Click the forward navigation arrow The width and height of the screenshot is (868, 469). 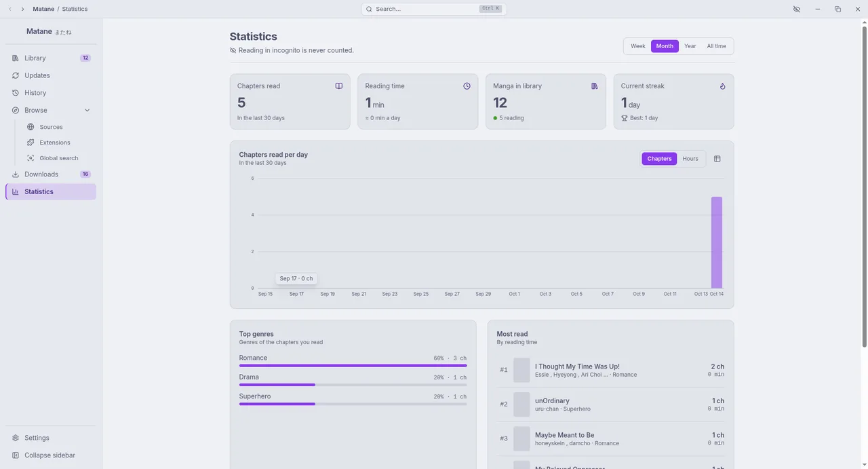pyautogui.click(x=22, y=9)
